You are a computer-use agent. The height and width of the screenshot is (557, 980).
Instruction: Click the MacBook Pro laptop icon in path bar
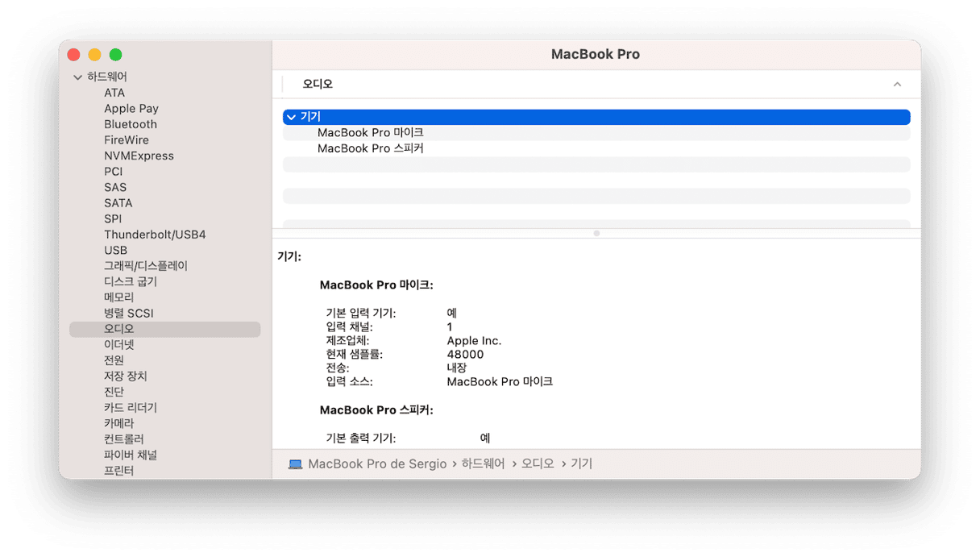pos(295,464)
